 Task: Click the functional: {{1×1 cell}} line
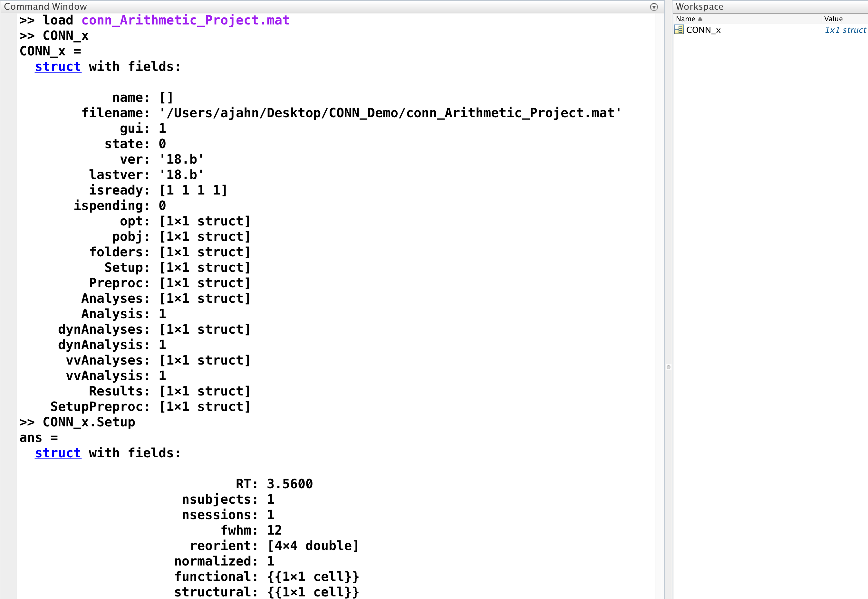[266, 576]
